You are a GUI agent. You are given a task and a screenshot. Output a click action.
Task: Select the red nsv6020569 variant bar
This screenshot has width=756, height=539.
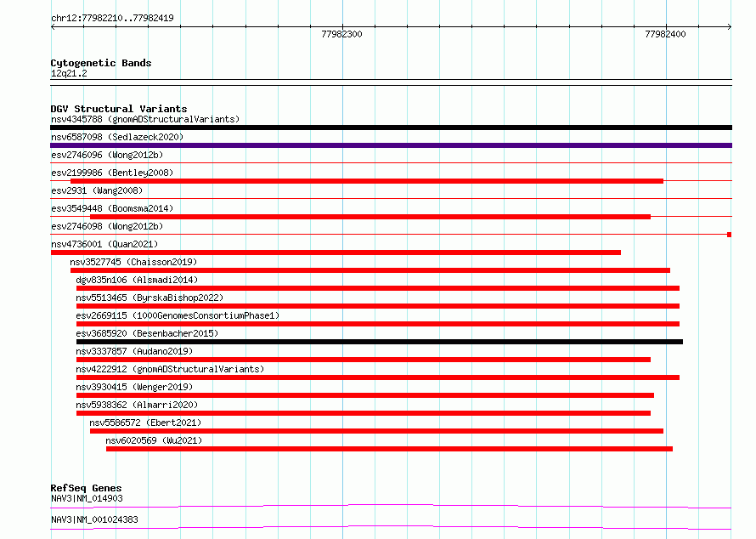coord(390,449)
